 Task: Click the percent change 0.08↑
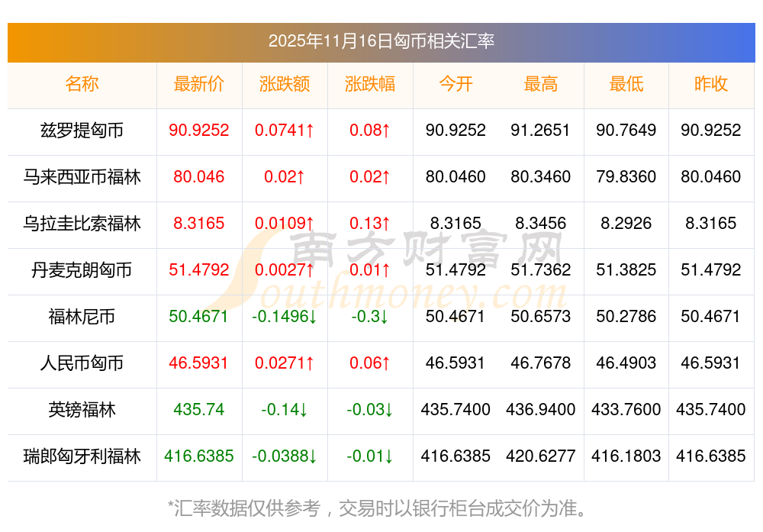click(370, 130)
